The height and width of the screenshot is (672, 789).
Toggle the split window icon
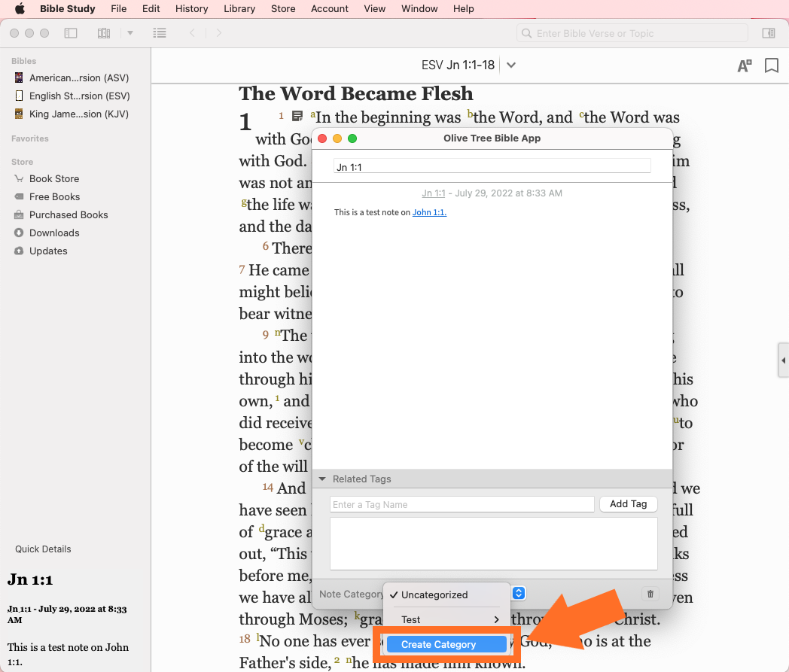(x=768, y=33)
